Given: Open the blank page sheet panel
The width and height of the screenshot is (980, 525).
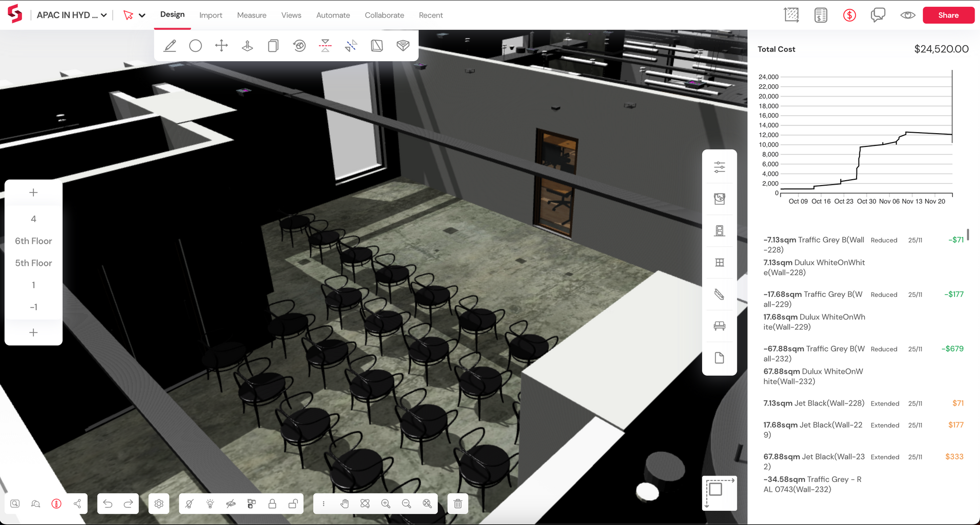Looking at the screenshot, I should point(719,358).
